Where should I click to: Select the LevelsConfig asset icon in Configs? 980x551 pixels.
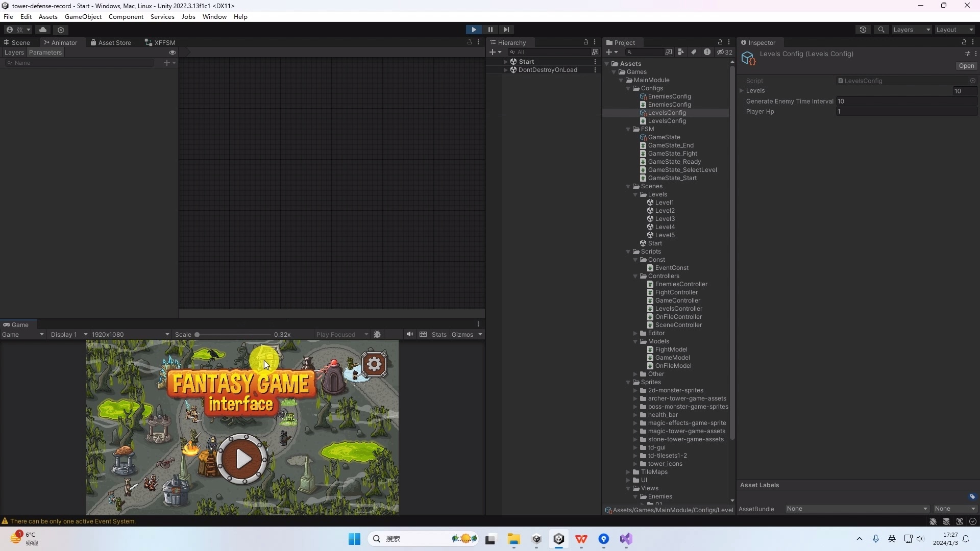[643, 112]
